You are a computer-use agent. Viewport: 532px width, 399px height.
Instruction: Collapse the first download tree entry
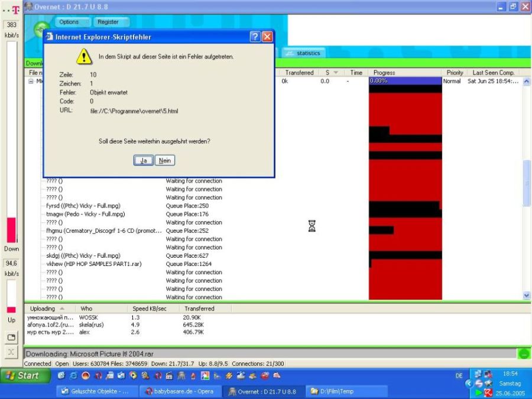31,82
